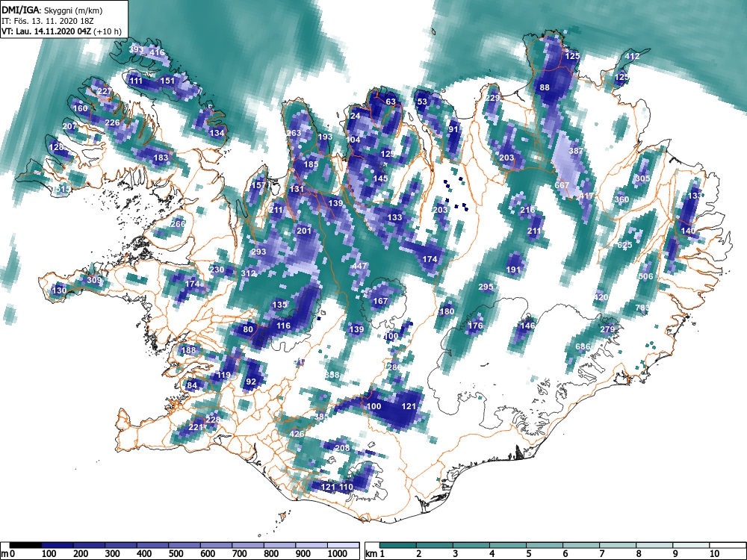Viewport: 747px width, 560px height.
Task: Click the map value 515
Action: point(63,189)
